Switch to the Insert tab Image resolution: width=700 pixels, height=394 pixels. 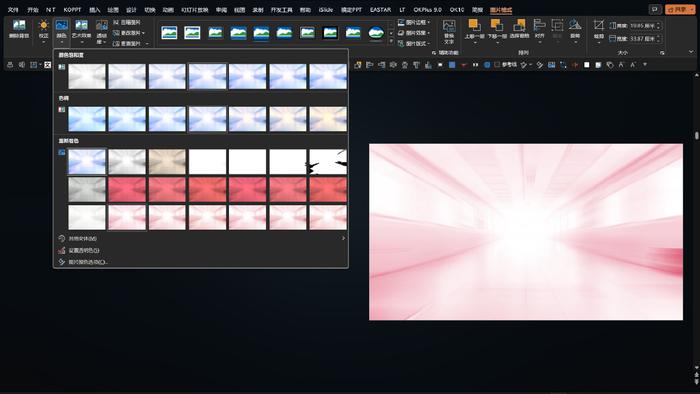[x=95, y=9]
